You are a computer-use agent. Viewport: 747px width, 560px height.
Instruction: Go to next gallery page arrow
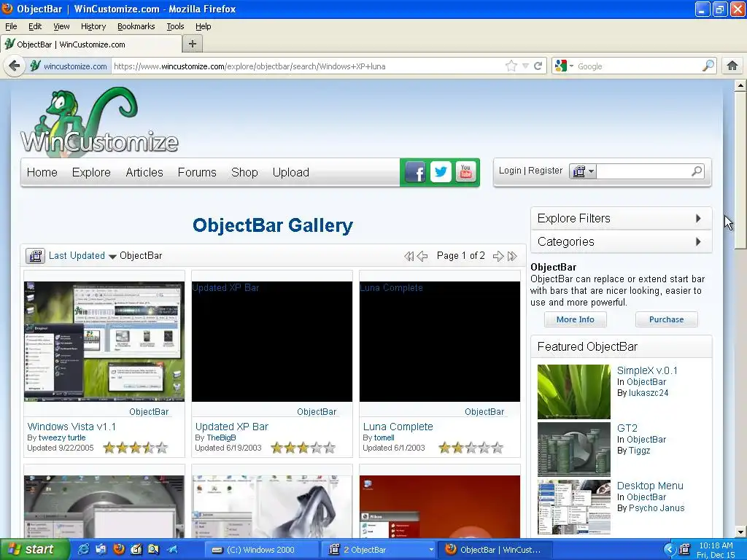498,256
